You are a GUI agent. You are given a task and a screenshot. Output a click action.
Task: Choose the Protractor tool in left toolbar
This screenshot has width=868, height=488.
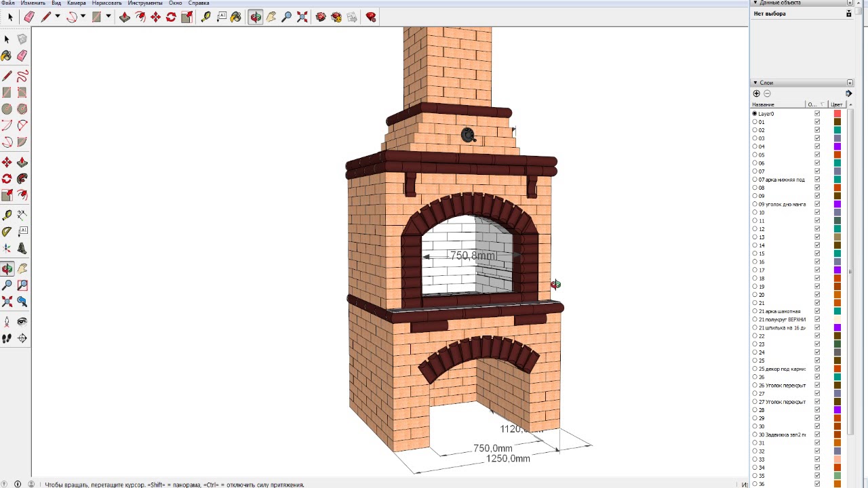[x=7, y=232]
